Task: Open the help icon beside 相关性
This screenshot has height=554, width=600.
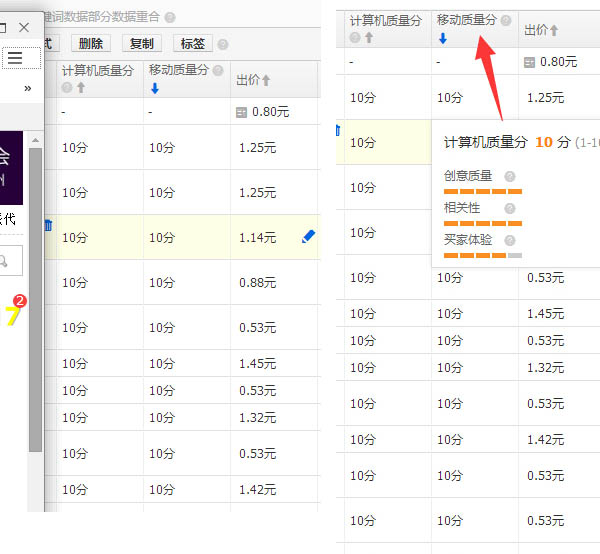Action: pyautogui.click(x=510, y=209)
